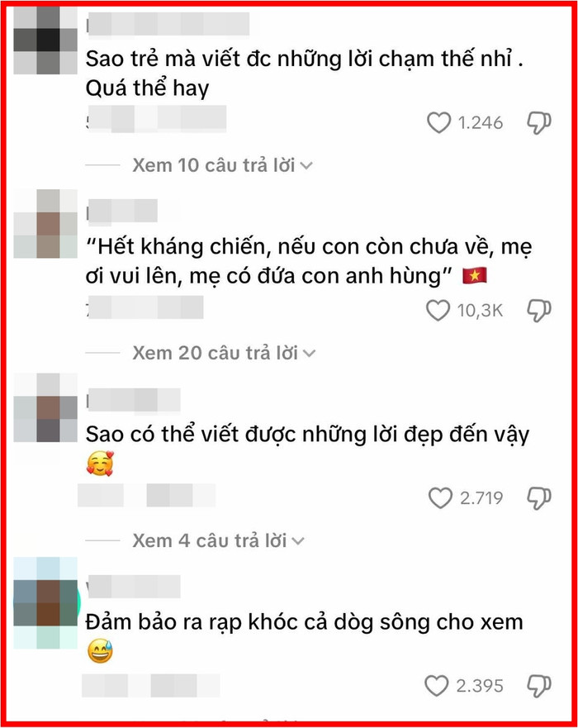Dislike the 'Sao trẻ mà viết' comment
The width and height of the screenshot is (578, 728).
(x=539, y=123)
